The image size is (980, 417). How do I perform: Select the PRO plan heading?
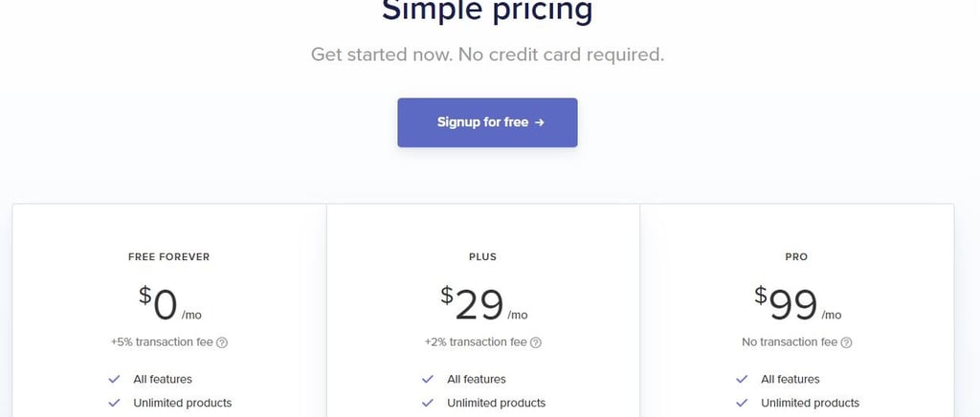click(x=796, y=256)
